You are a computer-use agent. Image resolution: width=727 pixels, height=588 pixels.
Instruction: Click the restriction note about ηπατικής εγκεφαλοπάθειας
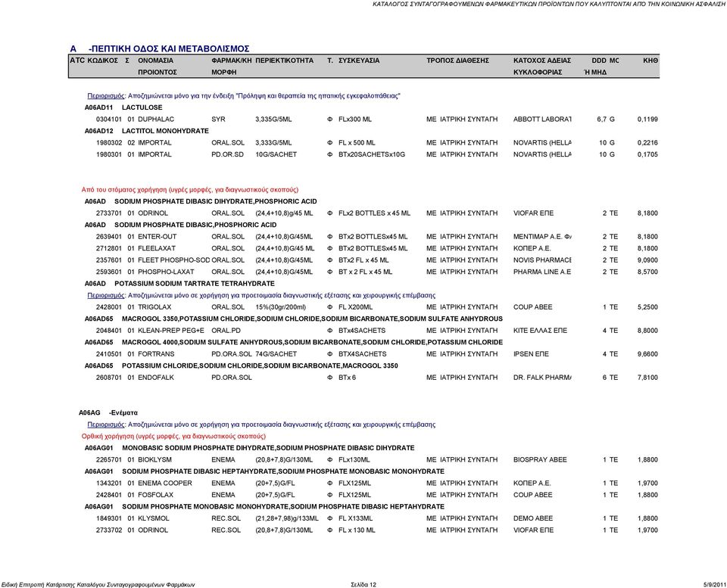pyautogui.click(x=244, y=96)
